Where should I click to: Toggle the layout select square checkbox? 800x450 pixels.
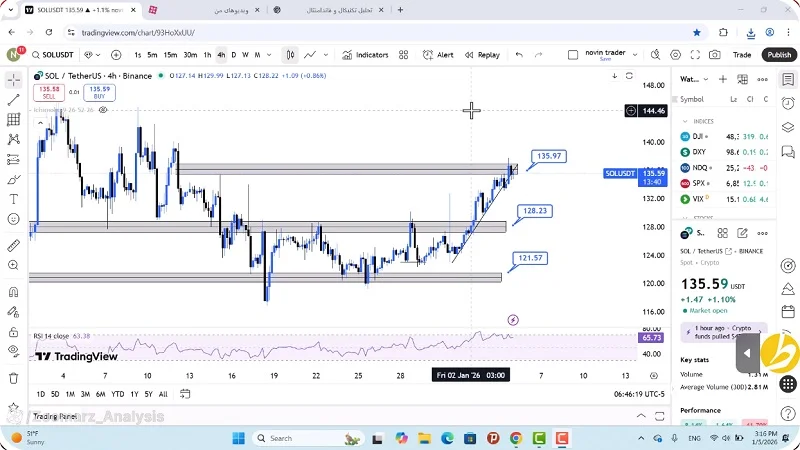[x=574, y=55]
